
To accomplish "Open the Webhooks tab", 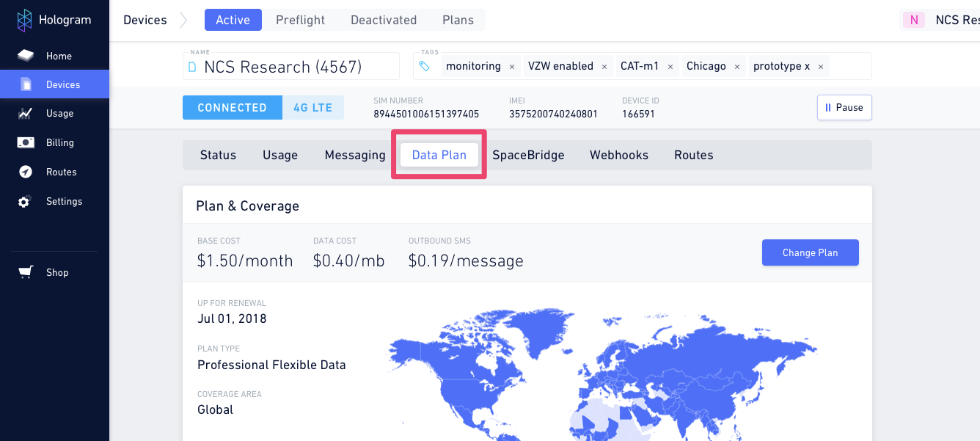I will tap(619, 155).
